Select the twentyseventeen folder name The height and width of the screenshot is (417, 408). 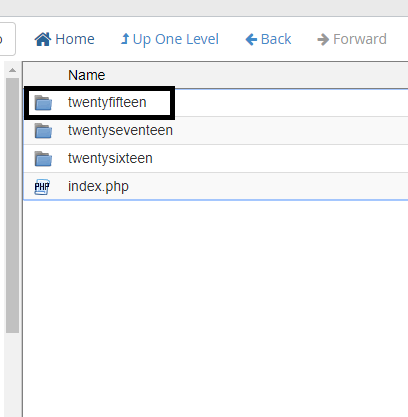click(120, 130)
